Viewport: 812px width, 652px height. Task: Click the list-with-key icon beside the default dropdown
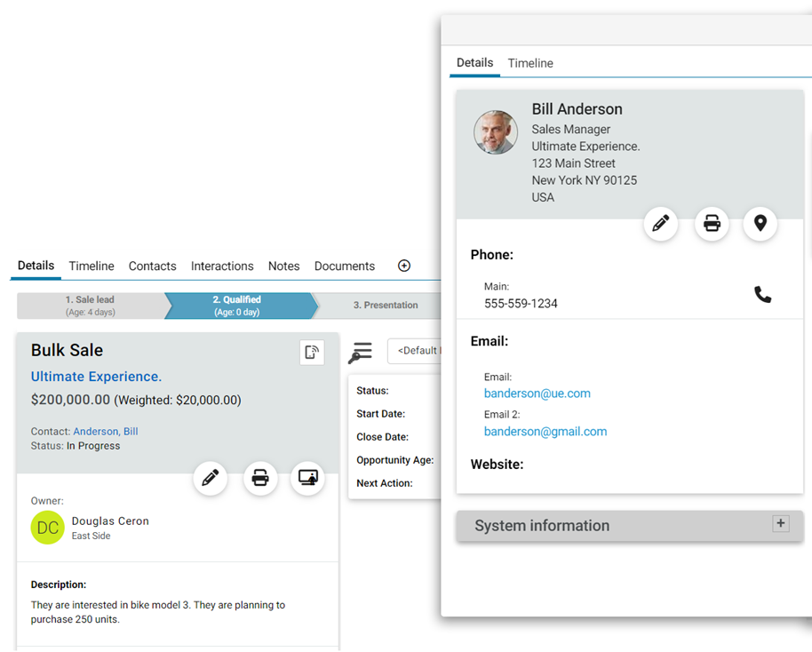pyautogui.click(x=361, y=352)
